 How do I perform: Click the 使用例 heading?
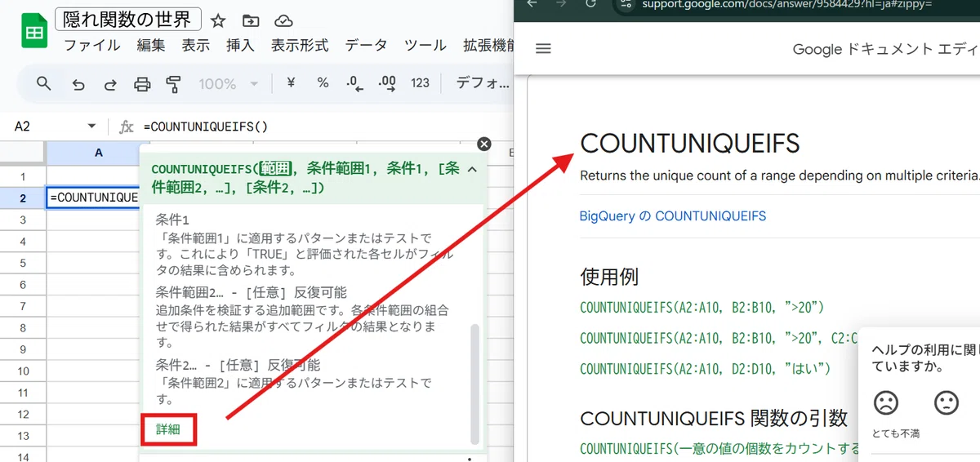(x=609, y=277)
